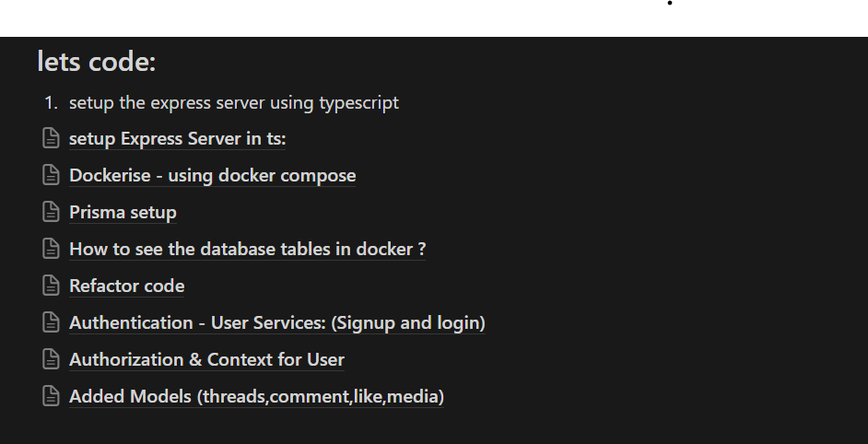The image size is (868, 444).
Task: Open the Refactor code page link
Action: [x=126, y=286]
